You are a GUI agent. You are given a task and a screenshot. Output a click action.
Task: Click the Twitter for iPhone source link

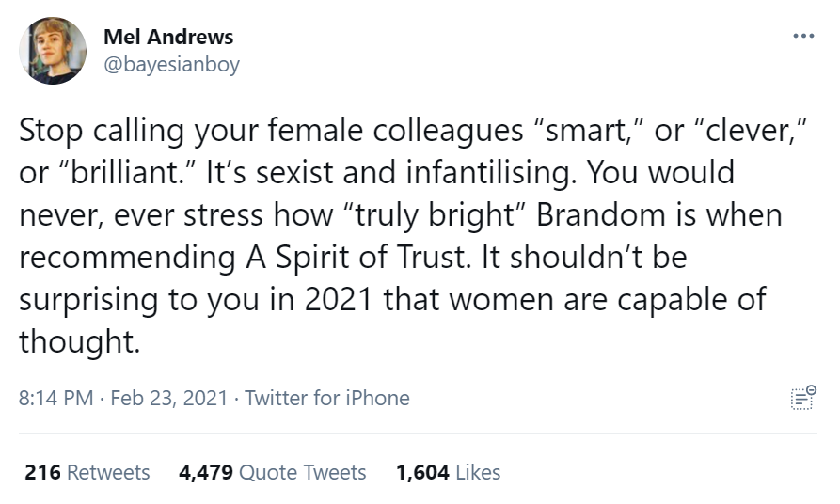click(x=327, y=398)
